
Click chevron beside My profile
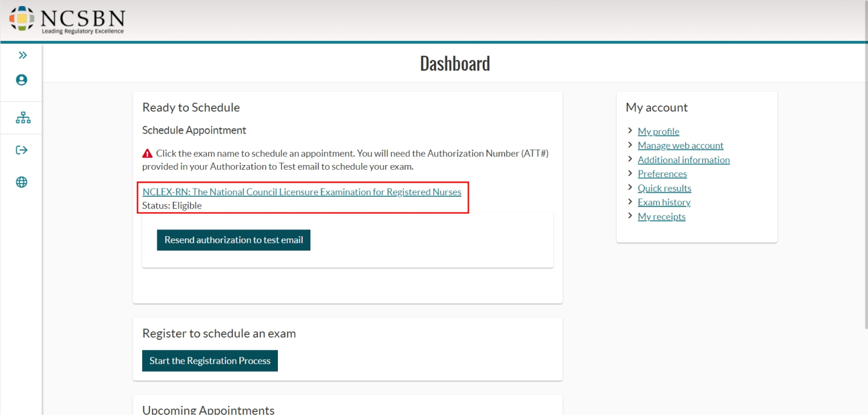tap(630, 131)
